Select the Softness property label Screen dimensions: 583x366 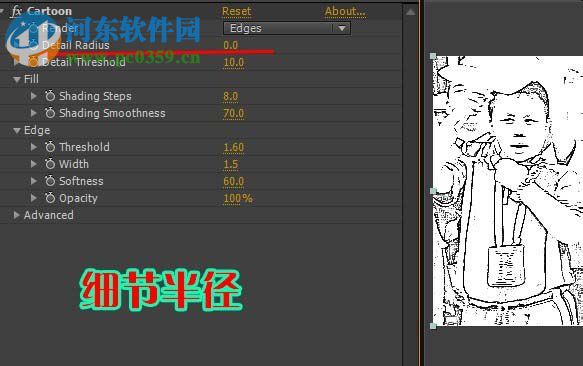pos(81,181)
